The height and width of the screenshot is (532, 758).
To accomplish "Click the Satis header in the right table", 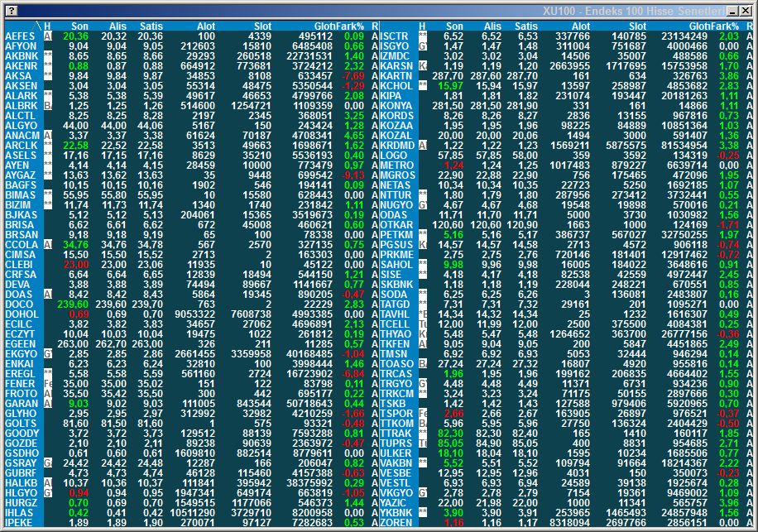I will point(526,26).
